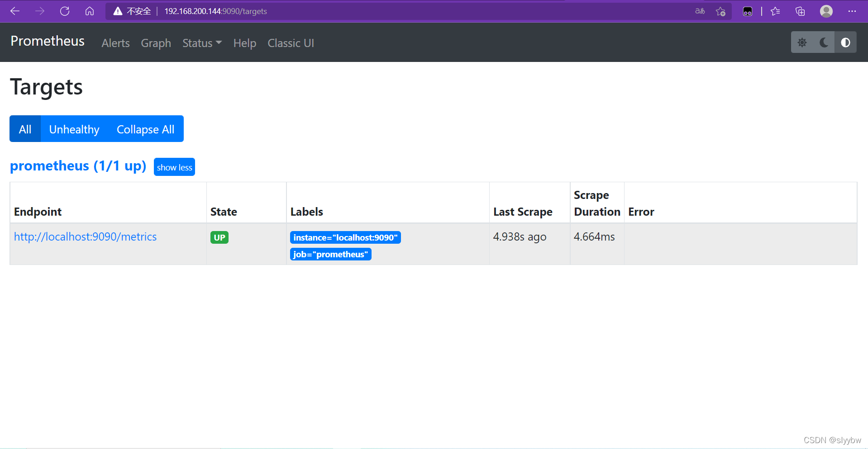This screenshot has width=868, height=449.
Task: Click the instance="localhost:9090" label
Action: click(345, 237)
